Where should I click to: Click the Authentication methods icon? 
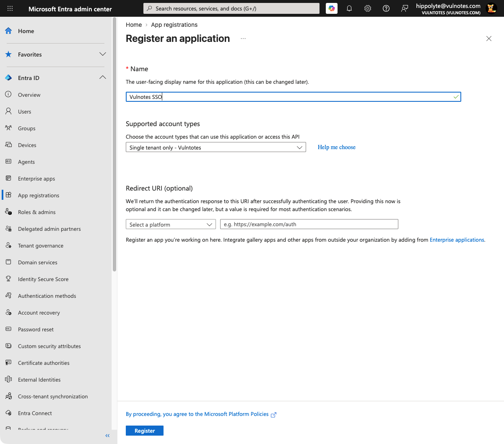click(8, 295)
